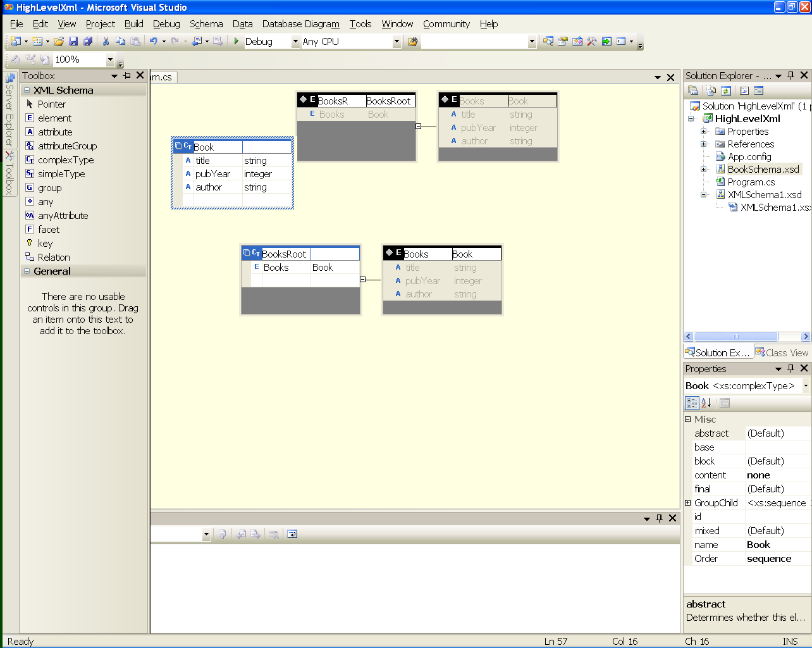Open the Solution Explorer toolbar icon
Screen dimensions: 812x648
point(548,41)
